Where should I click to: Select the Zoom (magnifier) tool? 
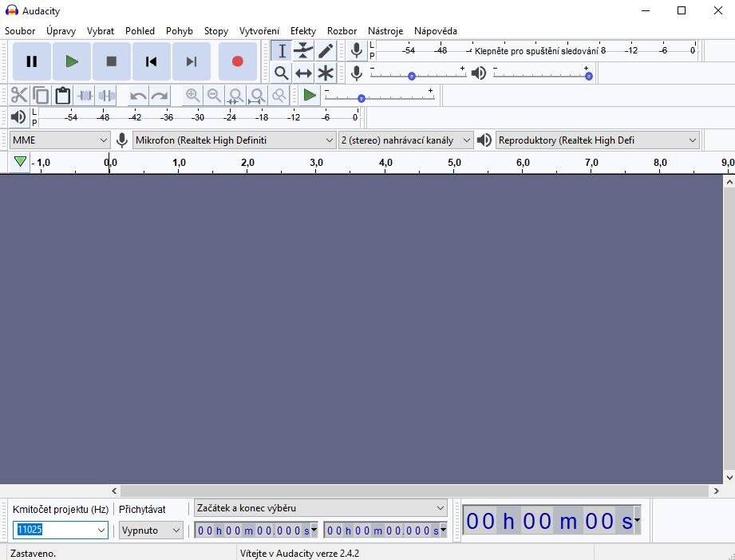pos(281,73)
